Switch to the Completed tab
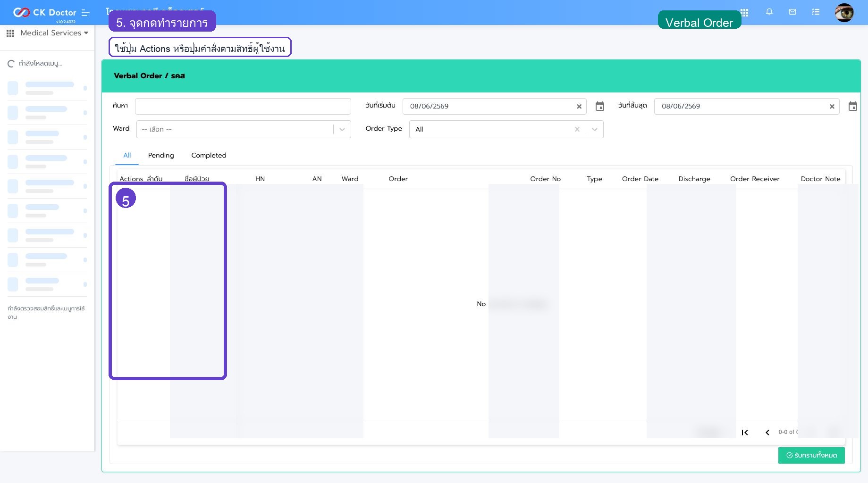This screenshot has height=483, width=868. click(209, 155)
